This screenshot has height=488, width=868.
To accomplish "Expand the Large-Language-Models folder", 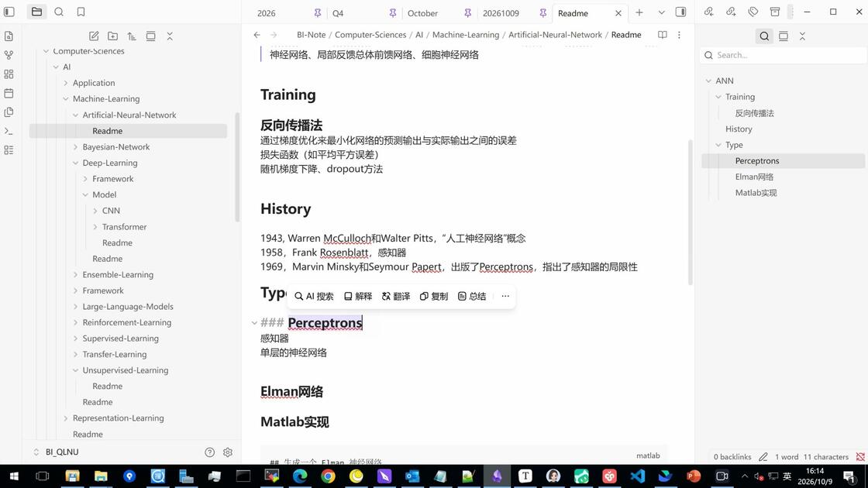I will coord(76,307).
